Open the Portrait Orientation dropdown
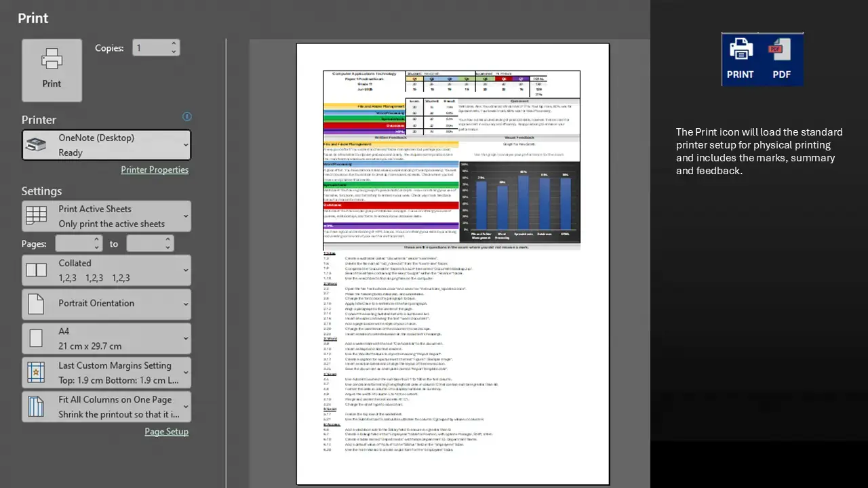The image size is (868, 488). click(x=106, y=304)
